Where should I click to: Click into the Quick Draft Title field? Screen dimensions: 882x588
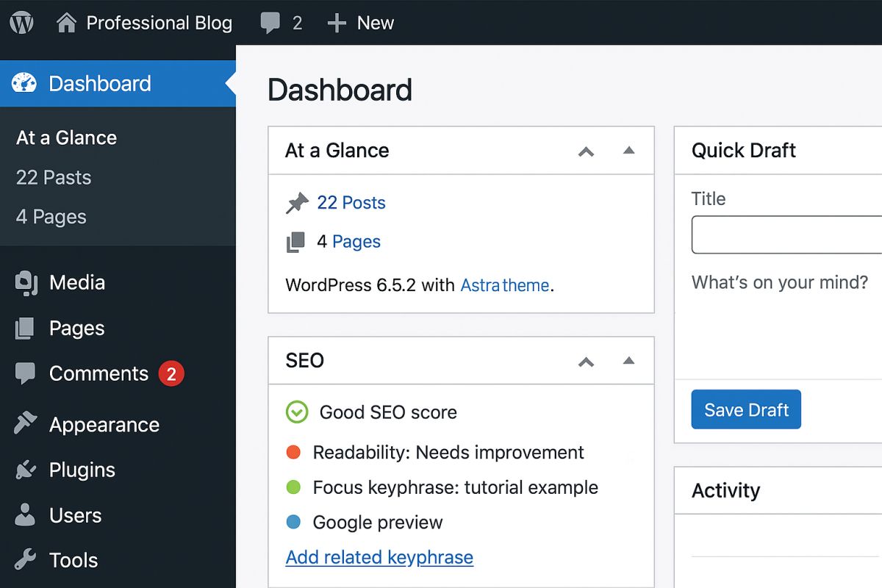click(786, 234)
